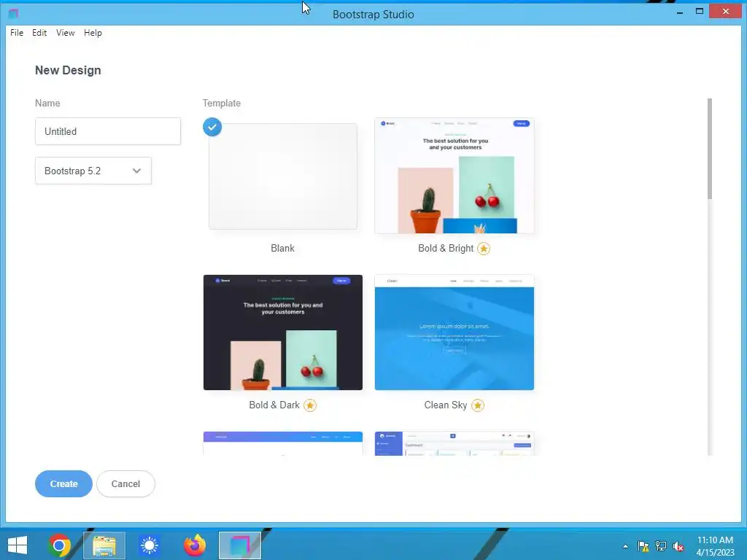Click the Action Center flag icon
Screen dimensions: 747x560
coord(643,546)
